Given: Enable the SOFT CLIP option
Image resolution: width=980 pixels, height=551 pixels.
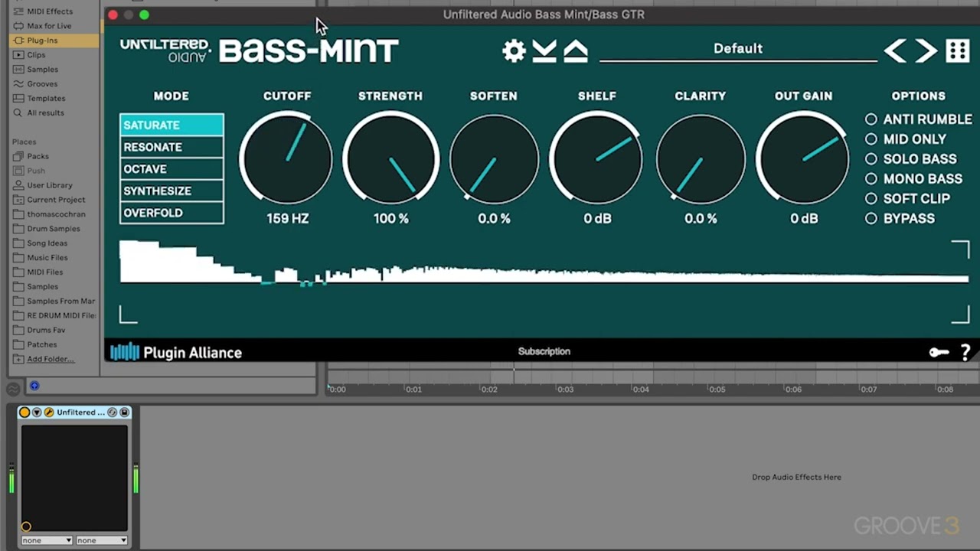Looking at the screenshot, I should [x=907, y=199].
